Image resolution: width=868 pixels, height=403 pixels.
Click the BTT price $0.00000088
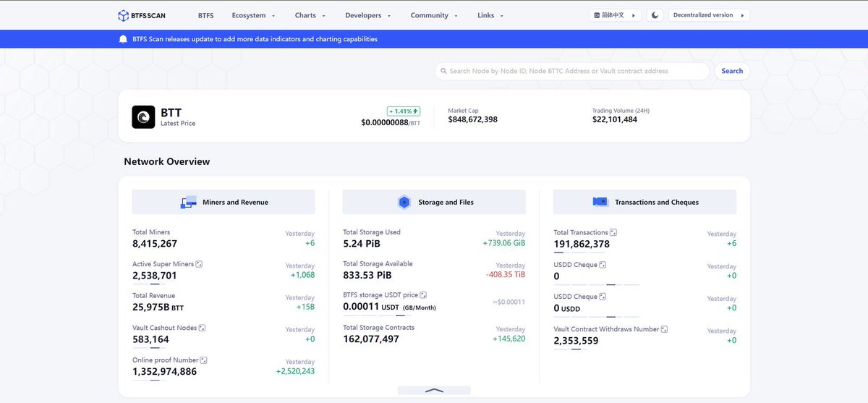tap(385, 122)
